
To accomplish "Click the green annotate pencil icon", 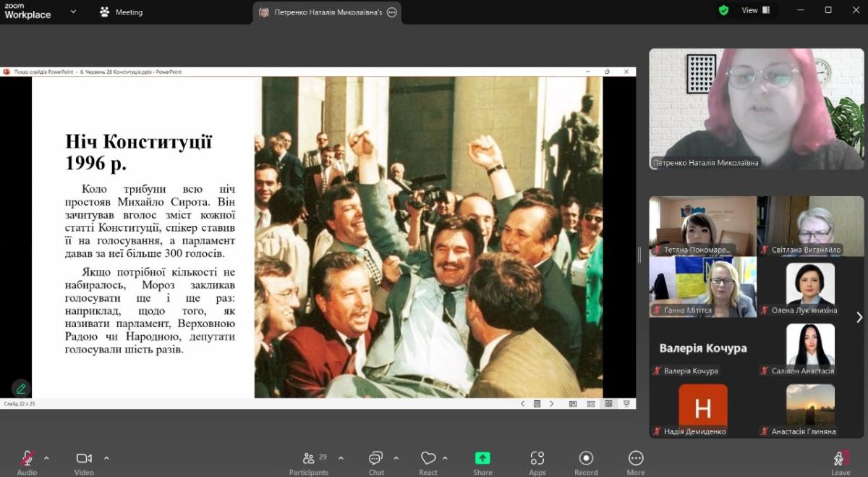I will 21,389.
